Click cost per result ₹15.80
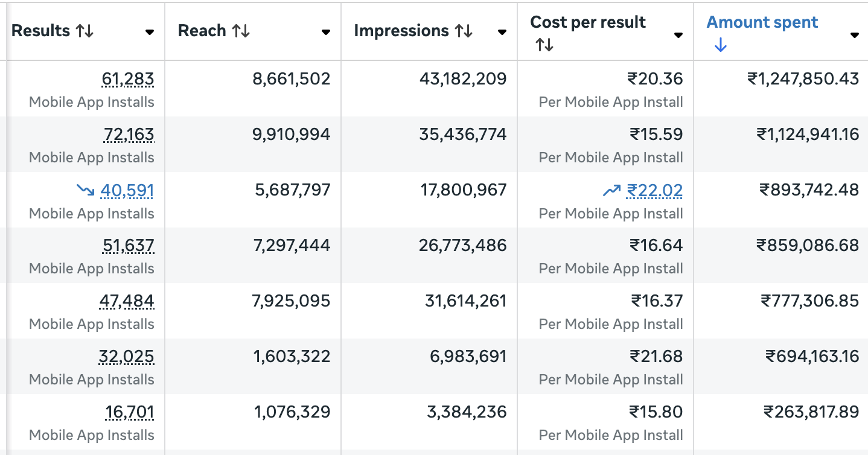Screen dimensions: 868x455 tap(656, 412)
